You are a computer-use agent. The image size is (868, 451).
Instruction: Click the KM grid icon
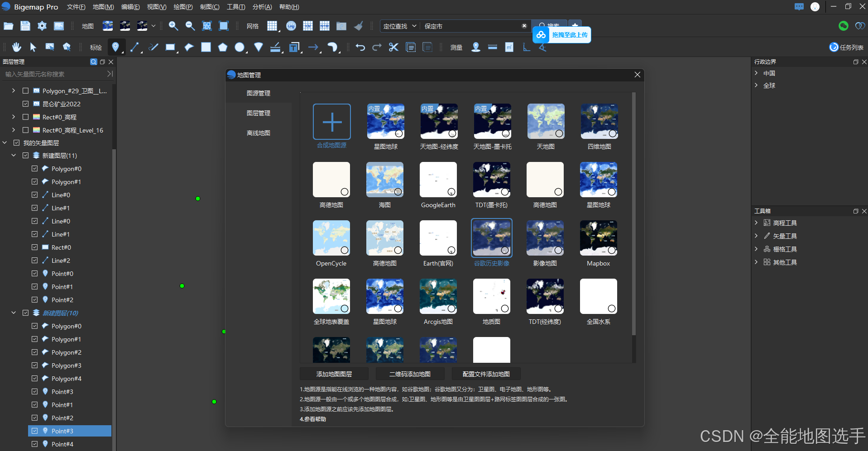[308, 26]
